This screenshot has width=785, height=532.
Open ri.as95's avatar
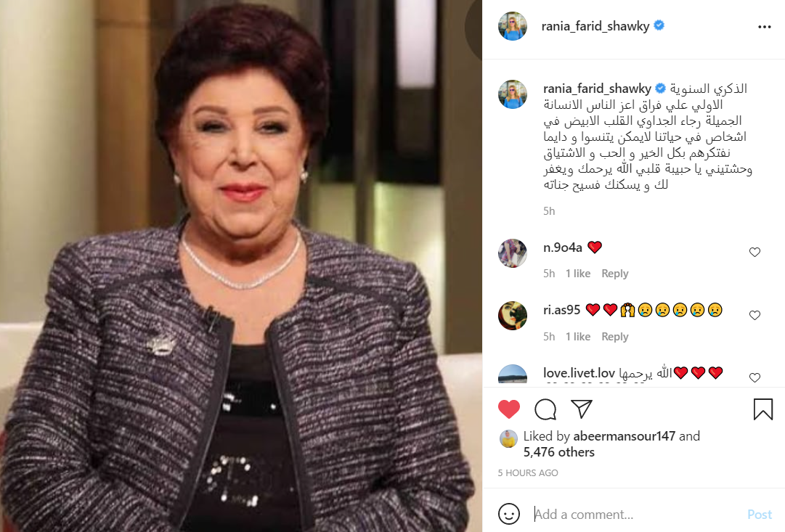(513, 316)
